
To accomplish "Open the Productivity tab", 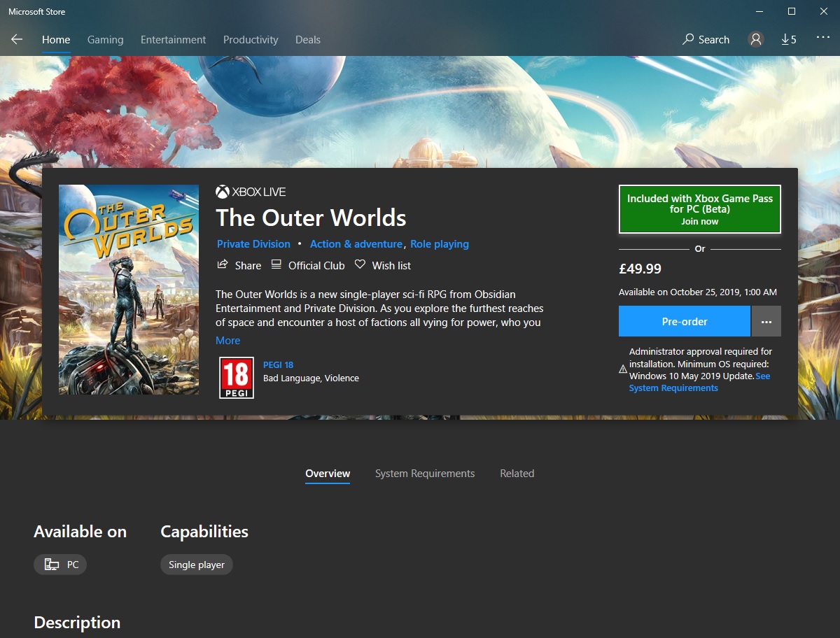I will (251, 40).
